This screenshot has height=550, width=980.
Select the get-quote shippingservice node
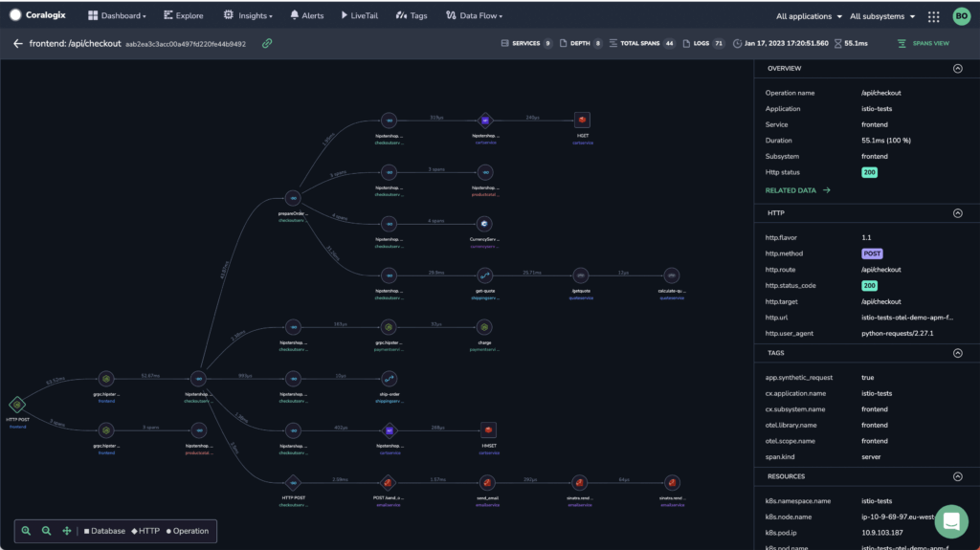484,275
